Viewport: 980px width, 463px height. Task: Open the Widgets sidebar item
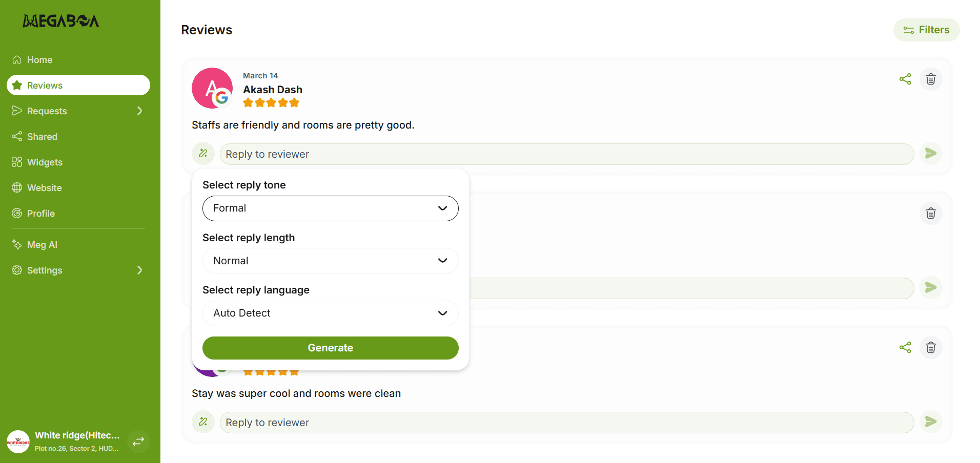pyautogui.click(x=45, y=162)
